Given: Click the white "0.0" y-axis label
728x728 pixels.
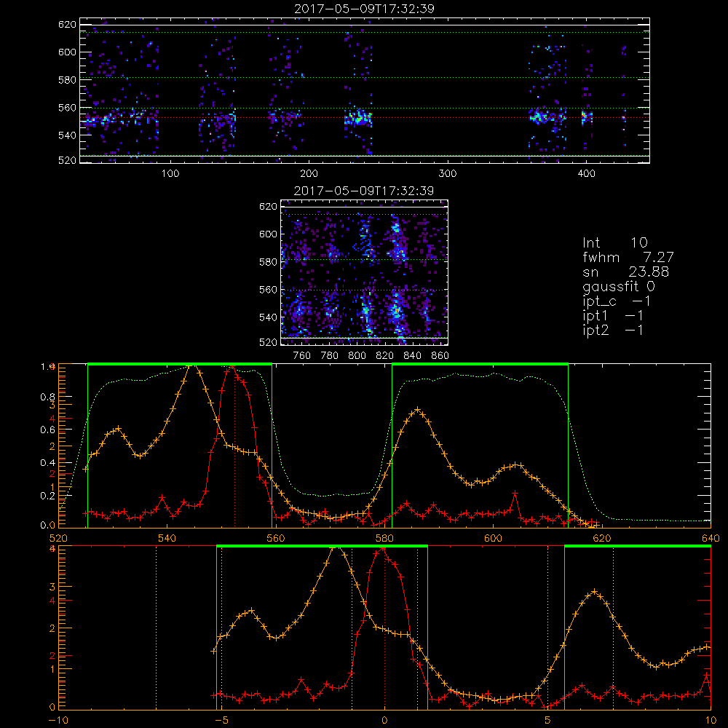Looking at the screenshot, I should tap(48, 525).
